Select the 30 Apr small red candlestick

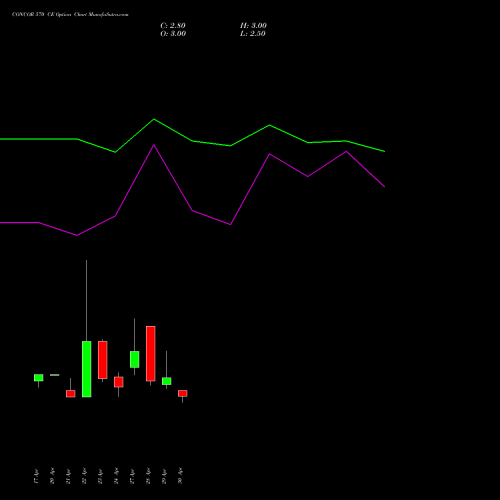pyautogui.click(x=183, y=394)
